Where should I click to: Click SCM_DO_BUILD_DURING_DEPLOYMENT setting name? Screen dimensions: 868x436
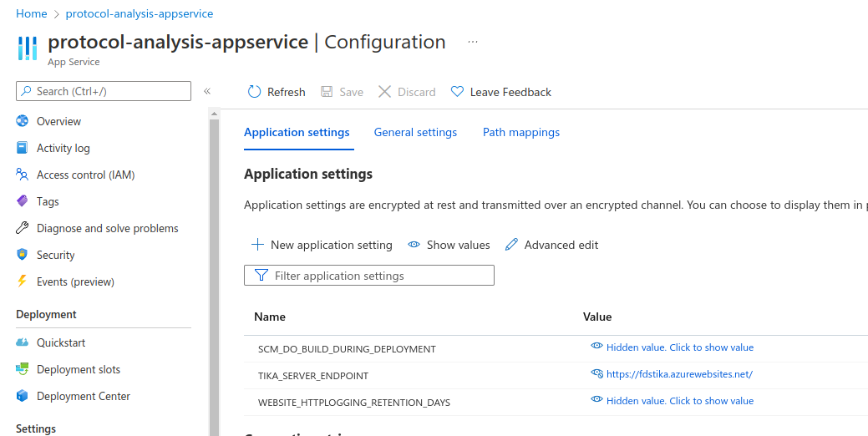[x=347, y=349]
